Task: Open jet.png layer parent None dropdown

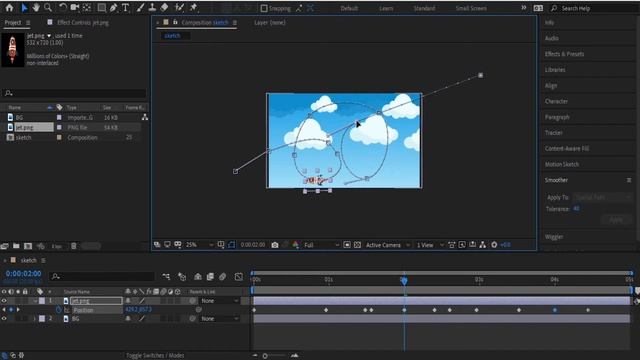Action: pos(219,301)
